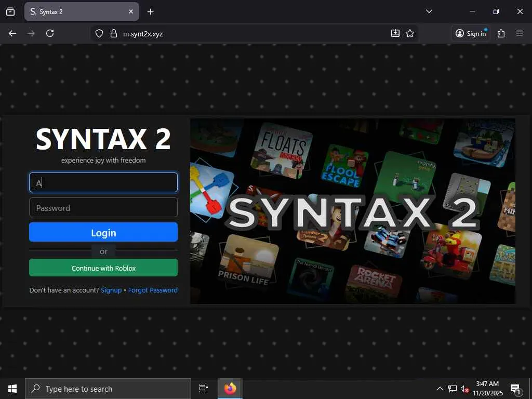This screenshot has height=399, width=532.
Task: Open the notification center icon
Action: [515, 389]
